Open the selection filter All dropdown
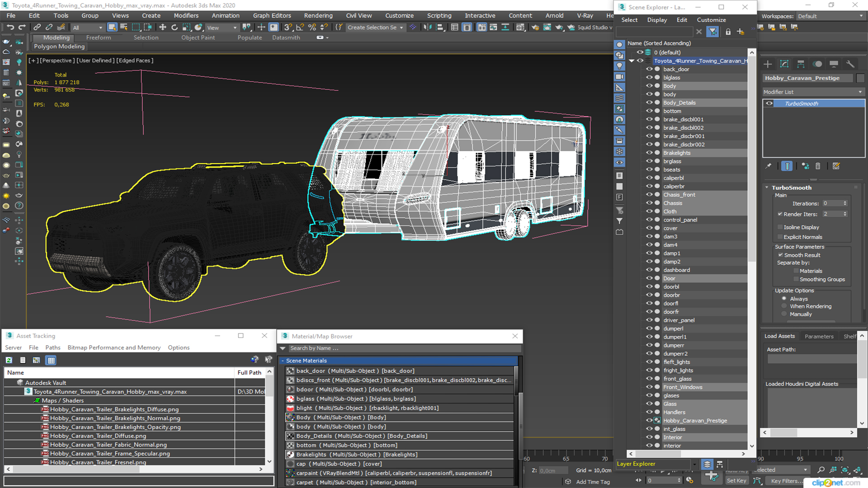The image size is (868, 488). coord(88,28)
